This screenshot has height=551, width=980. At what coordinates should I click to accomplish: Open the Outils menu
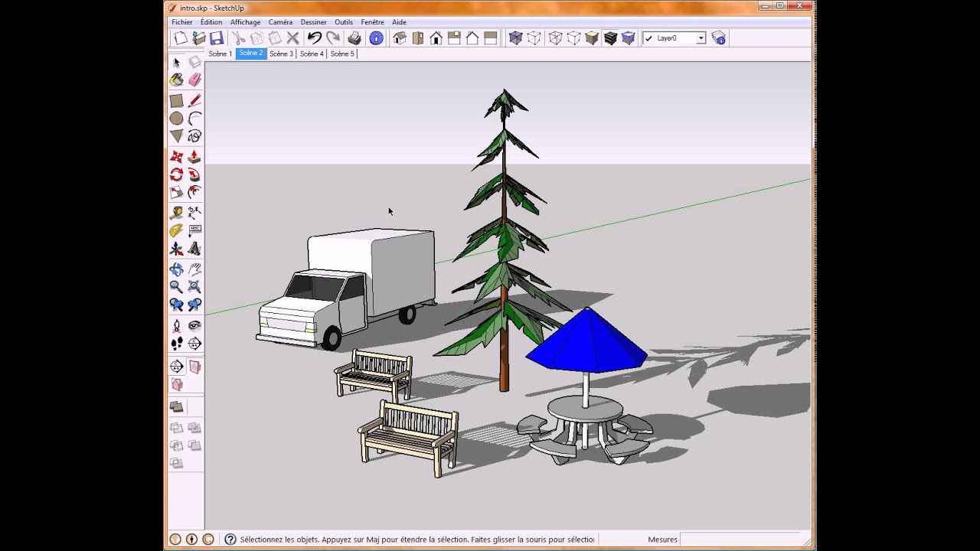pos(344,22)
